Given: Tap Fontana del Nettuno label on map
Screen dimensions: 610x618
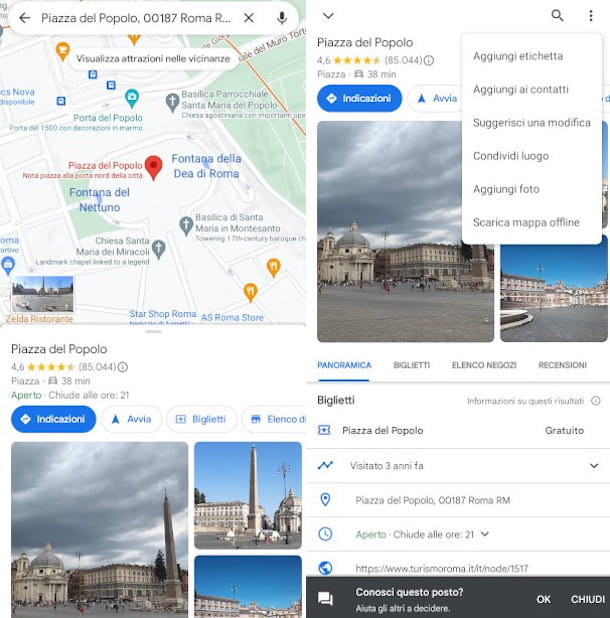Looking at the screenshot, I should click(99, 200).
